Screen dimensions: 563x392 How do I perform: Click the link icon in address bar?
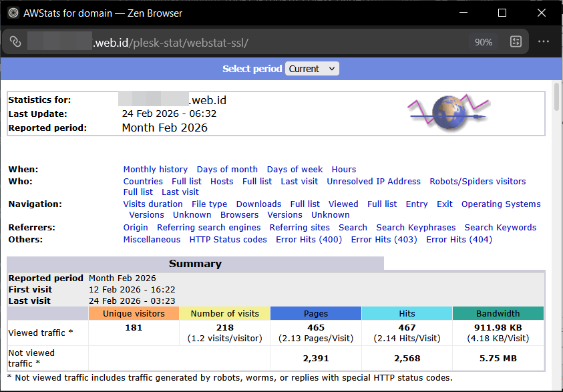tap(15, 42)
